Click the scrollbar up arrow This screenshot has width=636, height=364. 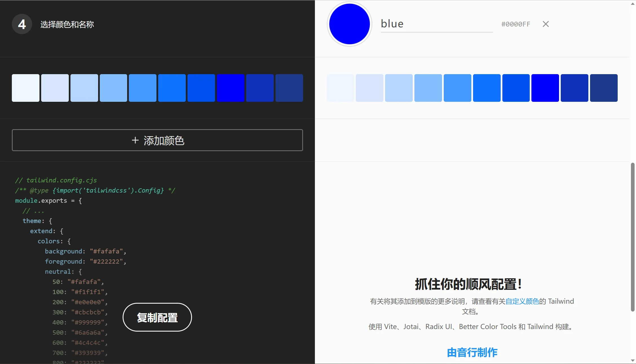pos(633,3)
